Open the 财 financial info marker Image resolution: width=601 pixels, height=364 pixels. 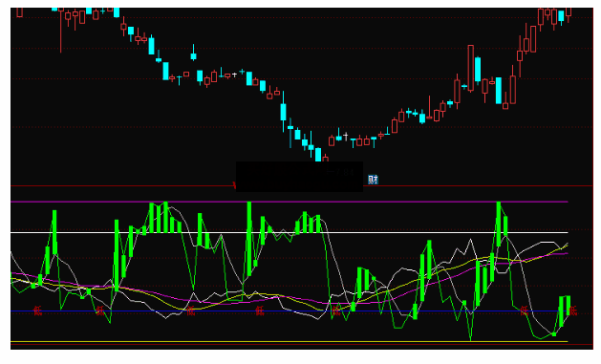[373, 180]
